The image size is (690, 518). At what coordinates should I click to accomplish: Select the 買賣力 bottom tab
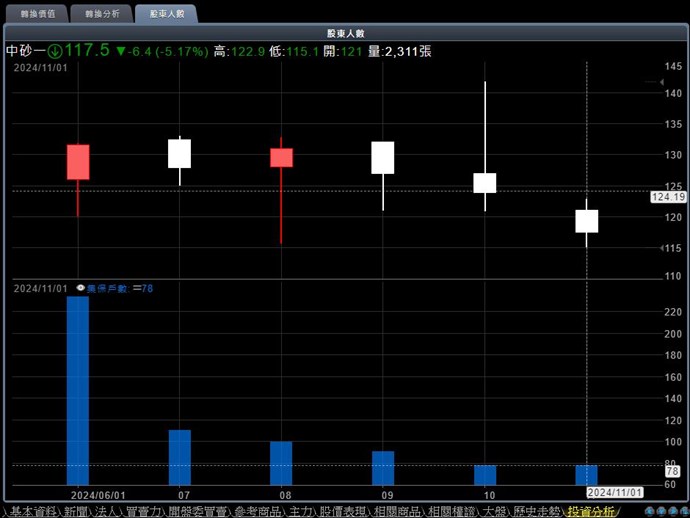tap(143, 511)
